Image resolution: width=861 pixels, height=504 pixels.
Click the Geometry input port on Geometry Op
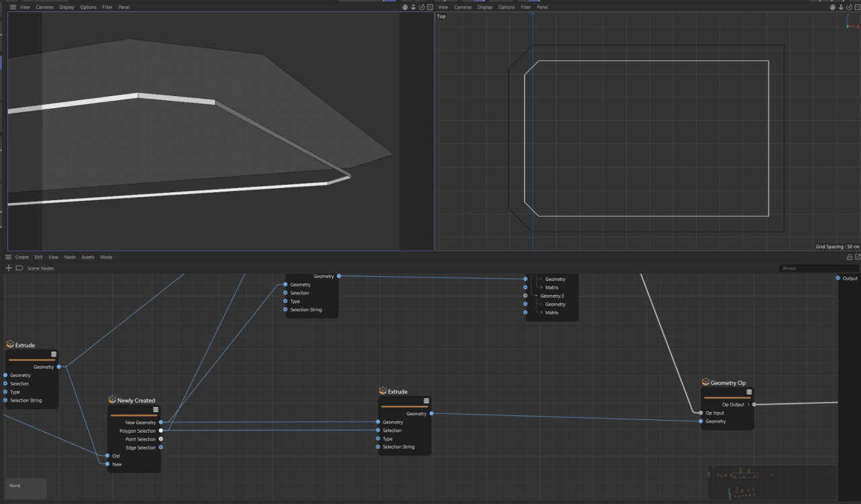coord(700,421)
